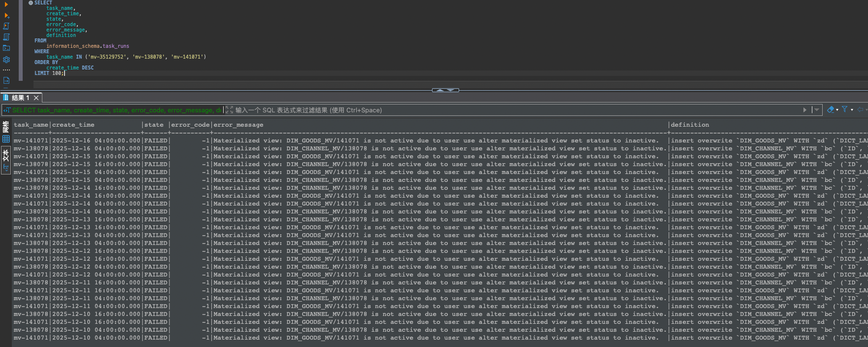Clear the result filter with the eraser icon

click(x=831, y=110)
